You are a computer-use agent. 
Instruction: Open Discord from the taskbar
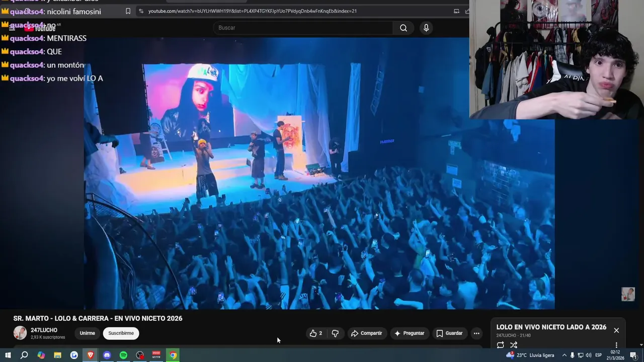[107, 355]
